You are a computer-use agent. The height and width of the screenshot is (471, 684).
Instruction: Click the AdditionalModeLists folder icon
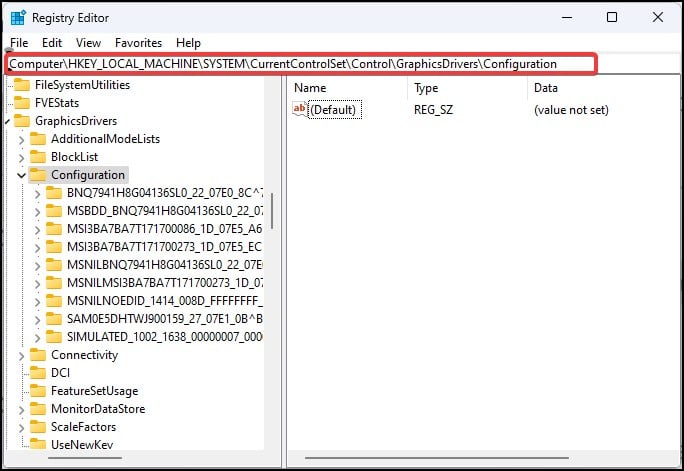38,139
